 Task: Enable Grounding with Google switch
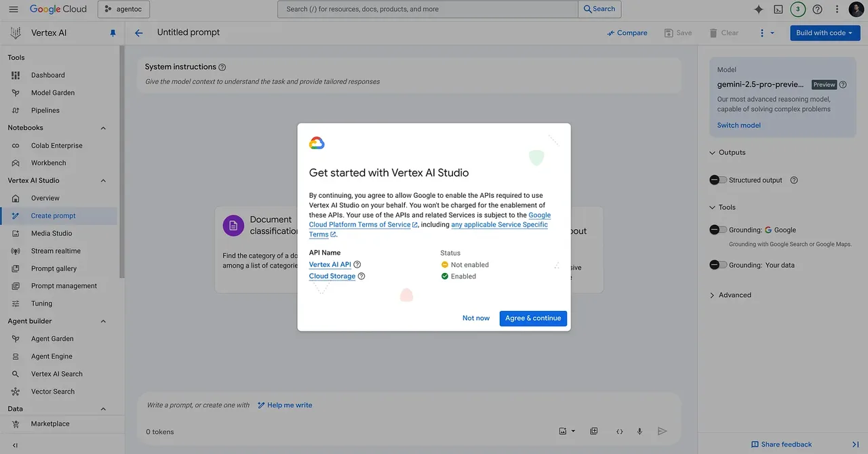(717, 230)
